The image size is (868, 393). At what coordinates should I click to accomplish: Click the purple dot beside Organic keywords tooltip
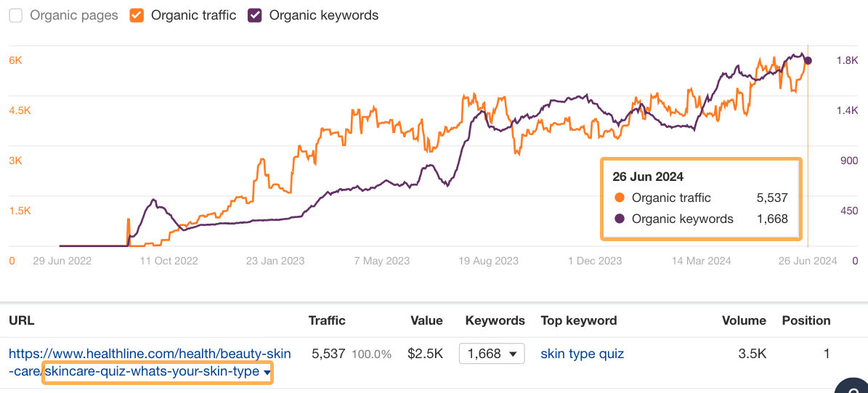620,219
